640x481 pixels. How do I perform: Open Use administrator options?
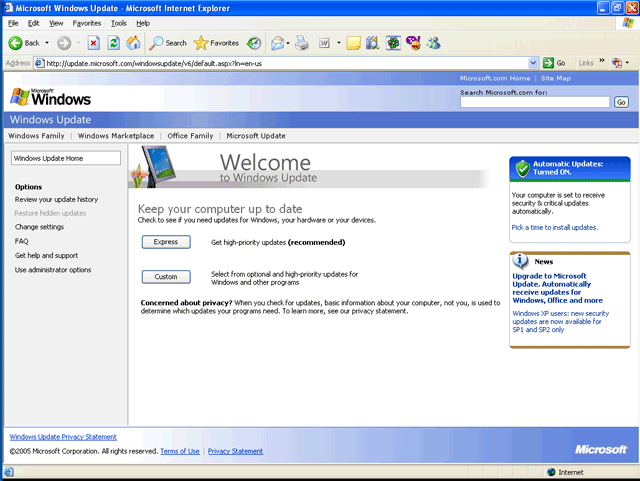(x=53, y=269)
